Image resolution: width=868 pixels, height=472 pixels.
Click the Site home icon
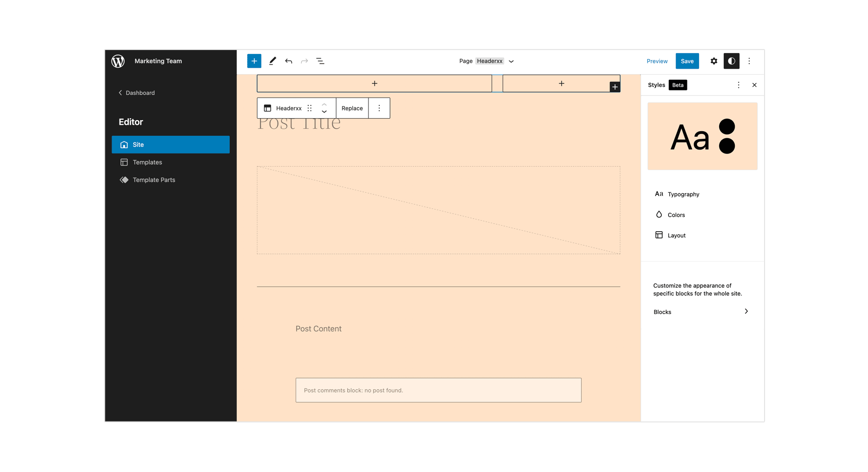point(124,145)
